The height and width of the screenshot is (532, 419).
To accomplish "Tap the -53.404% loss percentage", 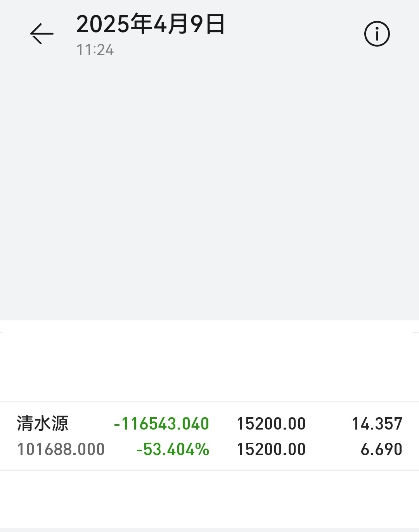I will pyautogui.click(x=173, y=449).
